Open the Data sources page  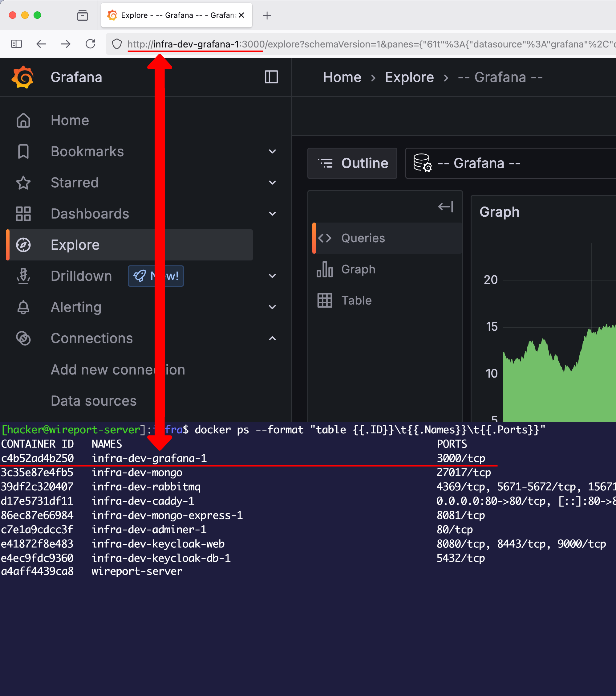coord(94,400)
